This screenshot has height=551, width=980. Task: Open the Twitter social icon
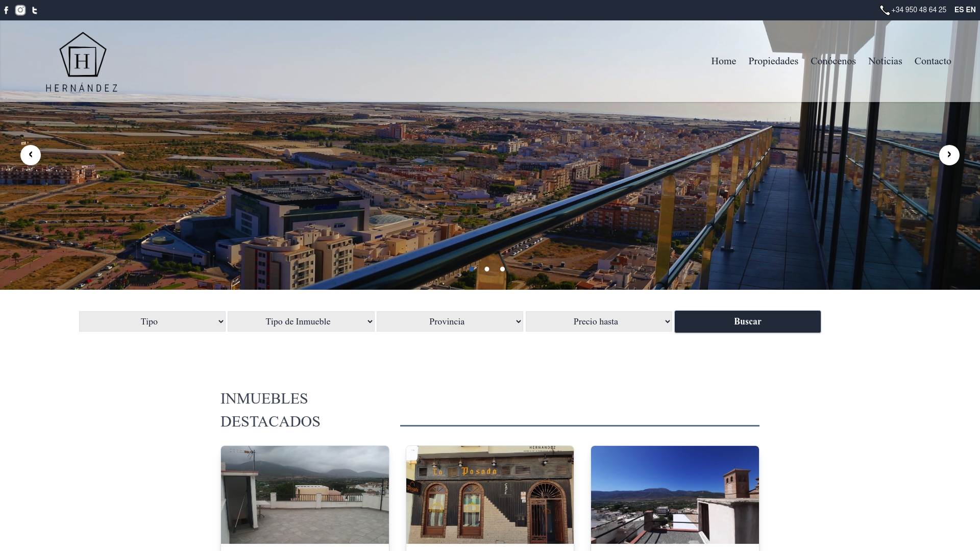point(35,10)
